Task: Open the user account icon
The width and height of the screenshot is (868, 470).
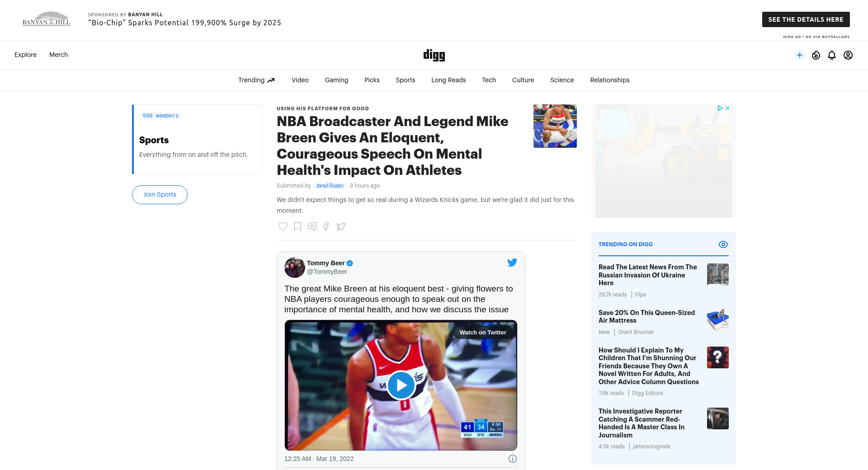Action: [x=848, y=55]
